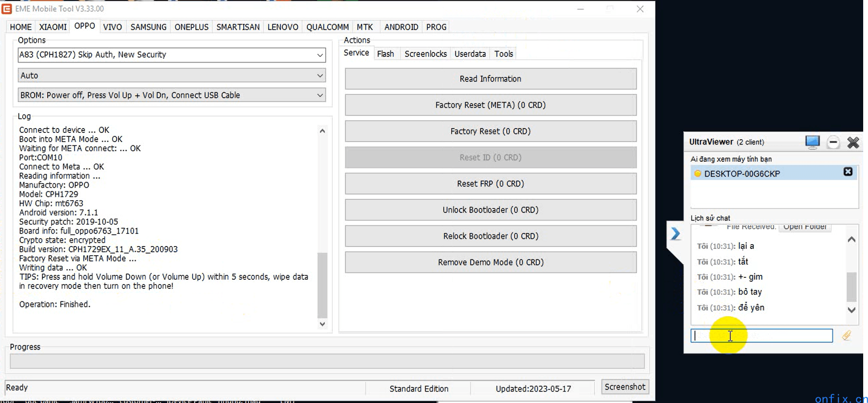Select the DESKTOP-00G6CKP client entry

pos(774,173)
